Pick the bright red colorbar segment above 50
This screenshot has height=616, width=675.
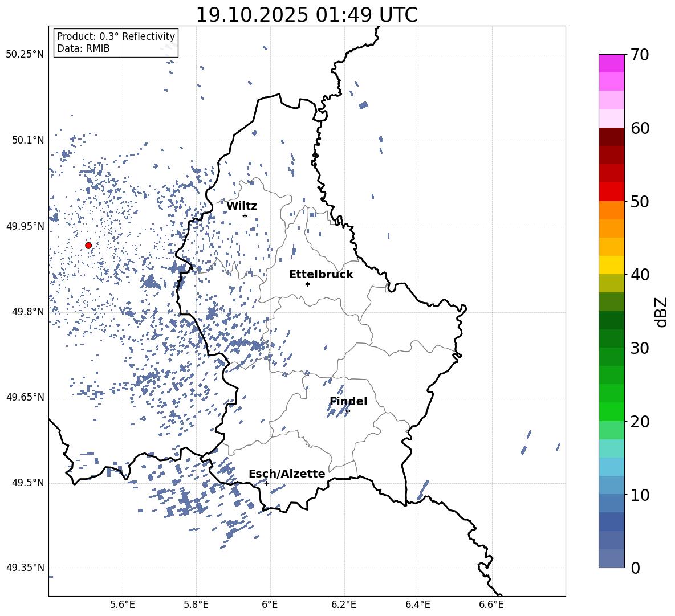[612, 192]
